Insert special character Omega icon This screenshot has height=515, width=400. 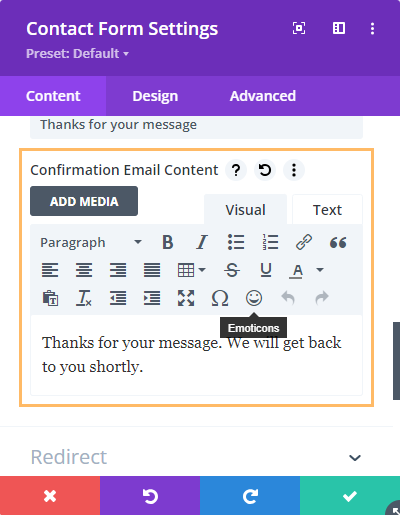coord(220,298)
